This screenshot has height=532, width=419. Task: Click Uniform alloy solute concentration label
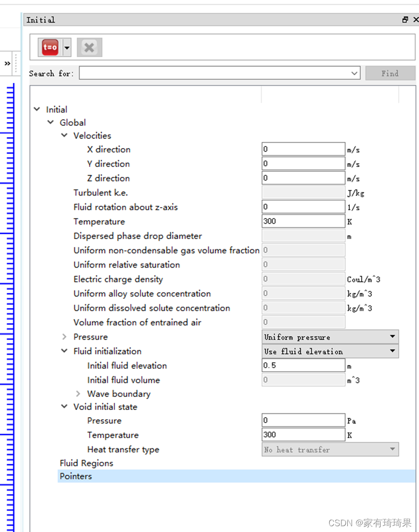tap(142, 293)
